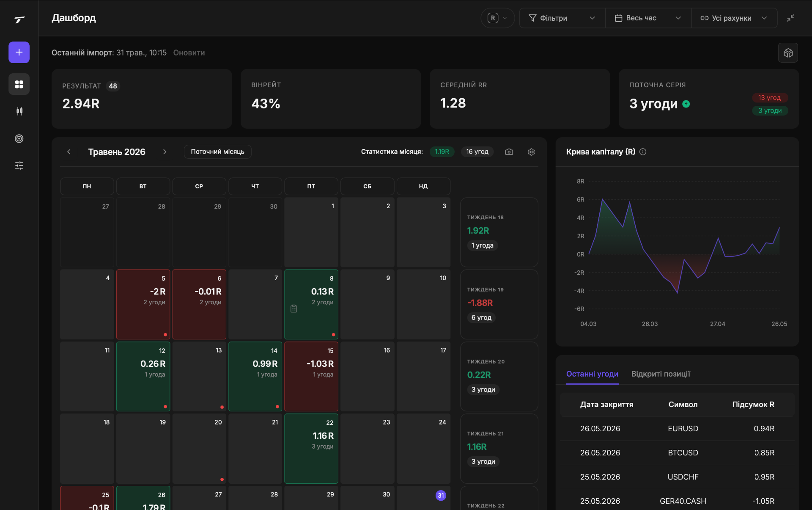Collapse the fullscreen view icon at top right
This screenshot has height=510, width=812.
790,18
